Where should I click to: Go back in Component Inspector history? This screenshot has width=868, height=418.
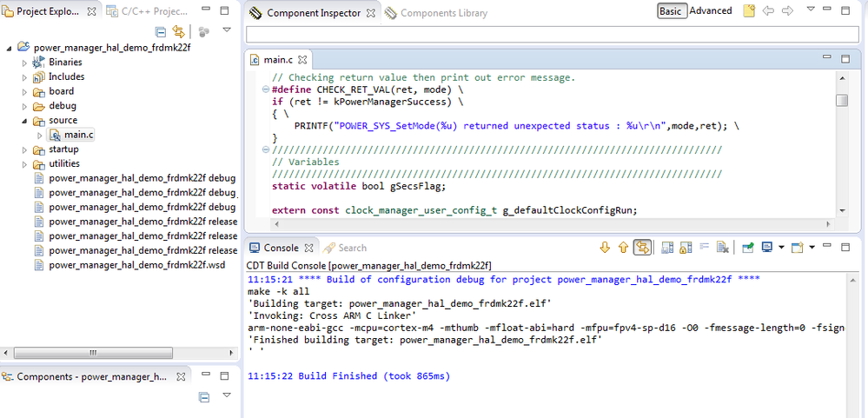pos(768,10)
